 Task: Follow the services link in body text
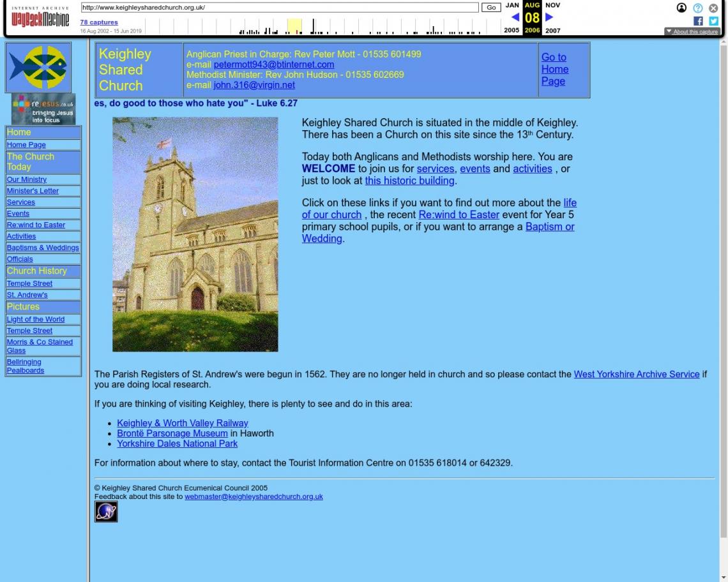pos(436,169)
